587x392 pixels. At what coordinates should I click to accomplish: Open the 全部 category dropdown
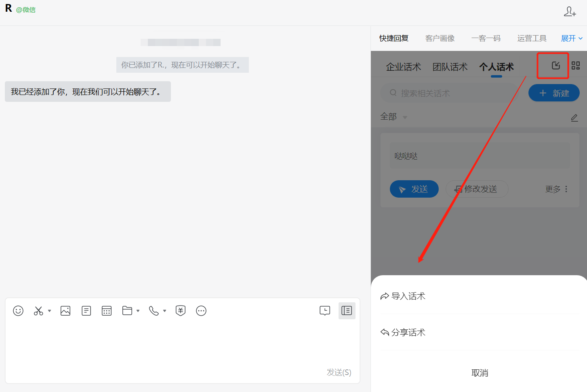394,117
